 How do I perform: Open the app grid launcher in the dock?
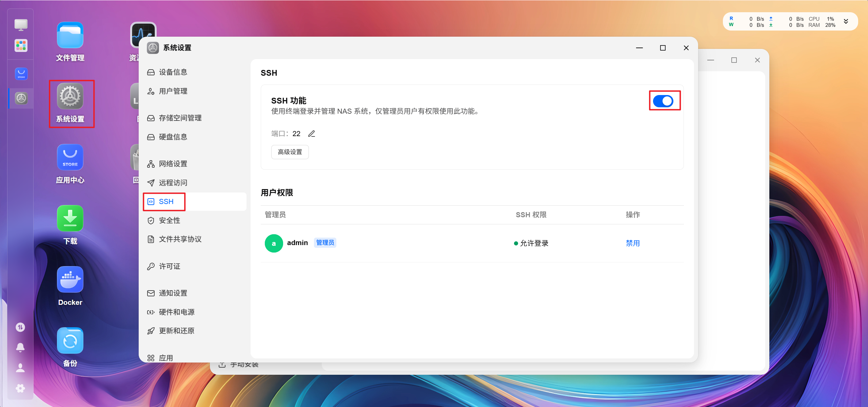[21, 45]
